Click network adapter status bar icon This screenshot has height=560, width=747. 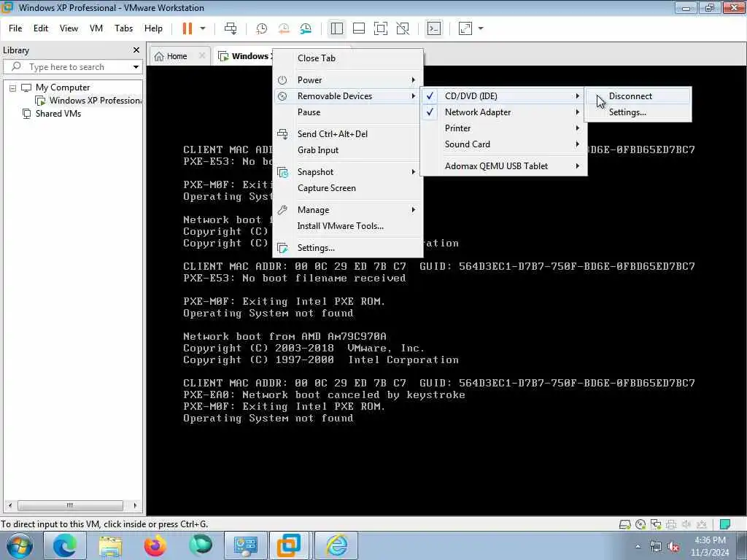[656, 524]
